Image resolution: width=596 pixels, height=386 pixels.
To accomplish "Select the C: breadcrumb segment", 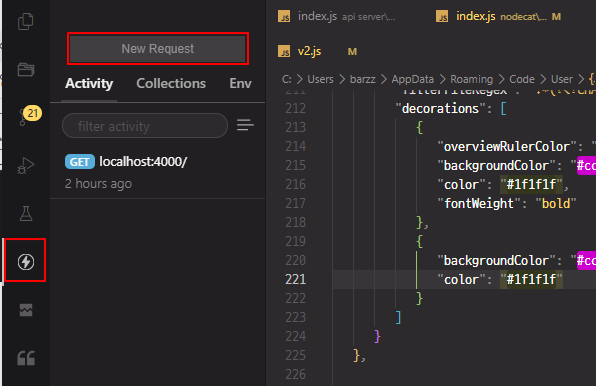I will (x=287, y=79).
